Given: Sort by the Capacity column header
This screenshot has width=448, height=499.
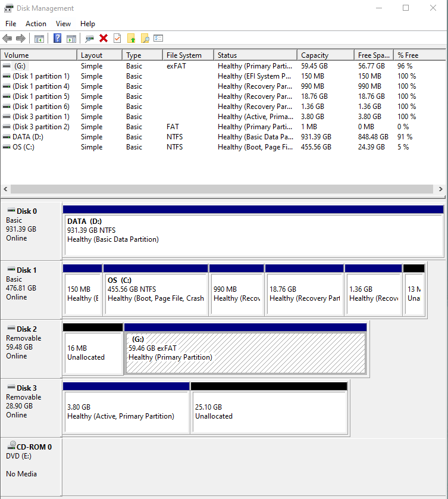Looking at the screenshot, I should tap(326, 55).
